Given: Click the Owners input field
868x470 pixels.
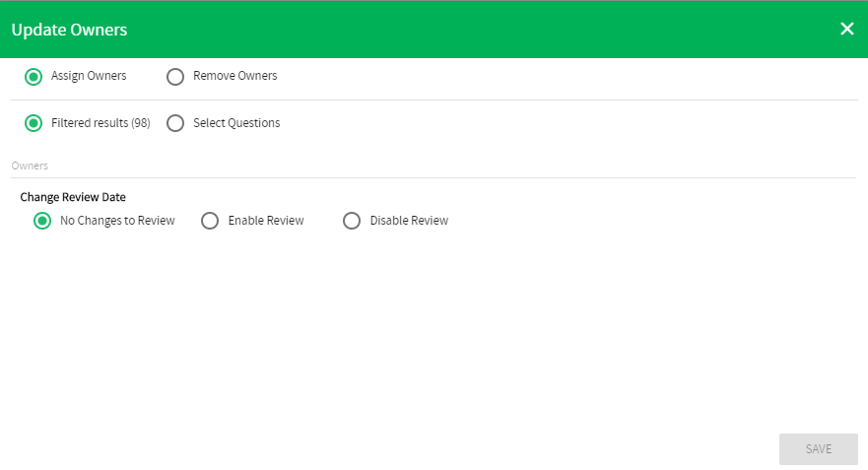Looking at the screenshot, I should [x=434, y=167].
